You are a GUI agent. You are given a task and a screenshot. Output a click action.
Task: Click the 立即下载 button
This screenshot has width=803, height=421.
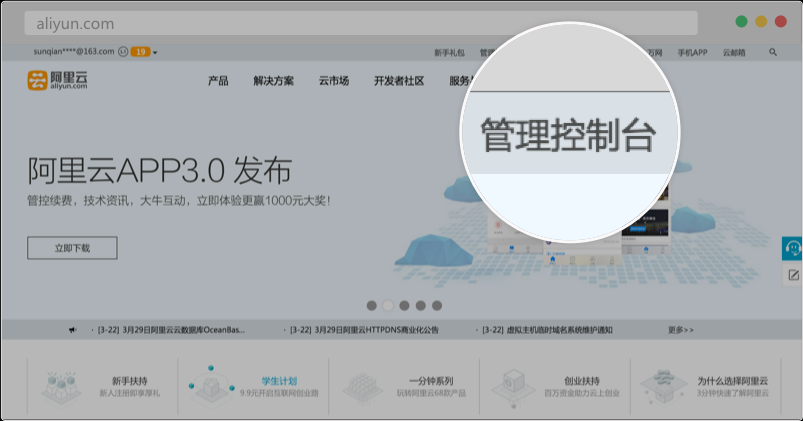[72, 248]
